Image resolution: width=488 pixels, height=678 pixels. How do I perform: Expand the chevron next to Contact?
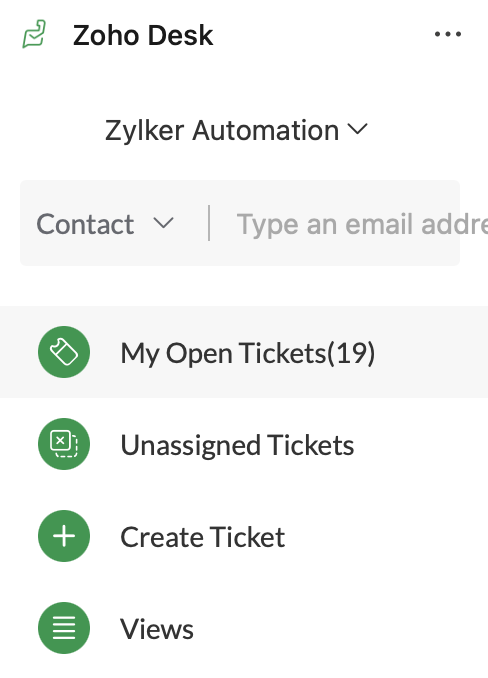click(x=163, y=223)
